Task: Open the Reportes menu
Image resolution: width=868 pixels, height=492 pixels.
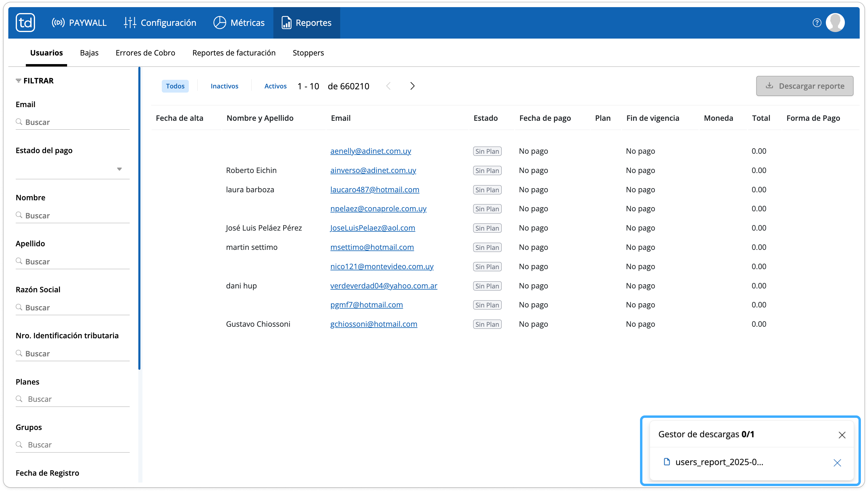Action: [x=307, y=23]
